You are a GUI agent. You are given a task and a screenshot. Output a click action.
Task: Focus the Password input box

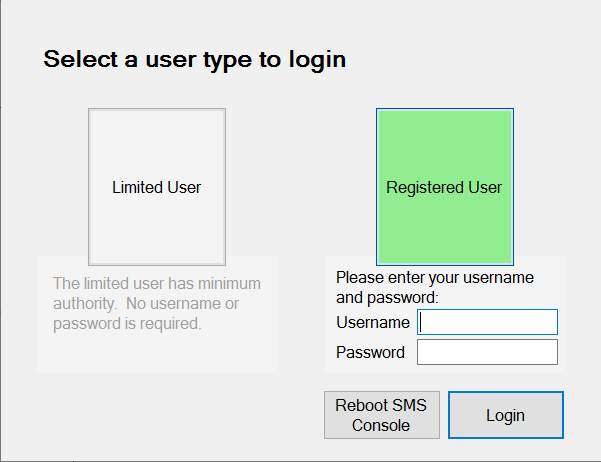487,352
